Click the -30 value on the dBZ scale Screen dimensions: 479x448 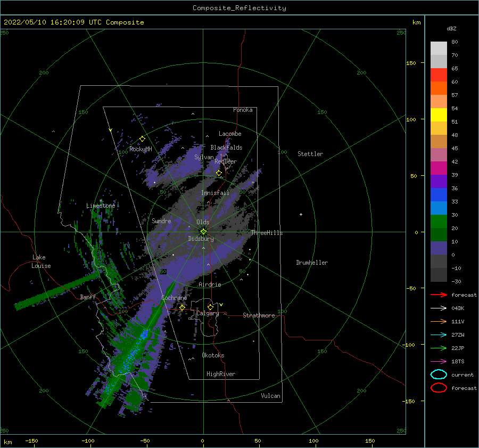(x=457, y=282)
